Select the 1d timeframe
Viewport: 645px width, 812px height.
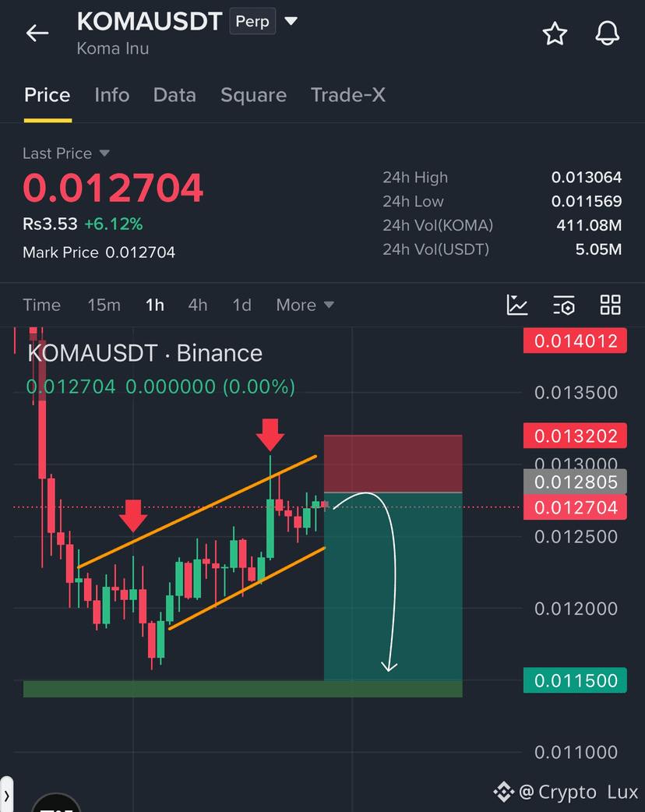coord(241,305)
